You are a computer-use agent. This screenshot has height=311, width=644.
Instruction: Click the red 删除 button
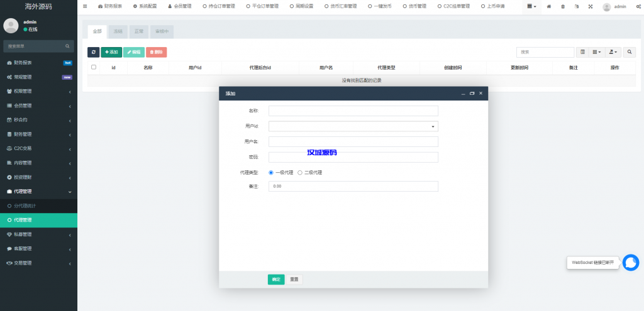click(156, 52)
